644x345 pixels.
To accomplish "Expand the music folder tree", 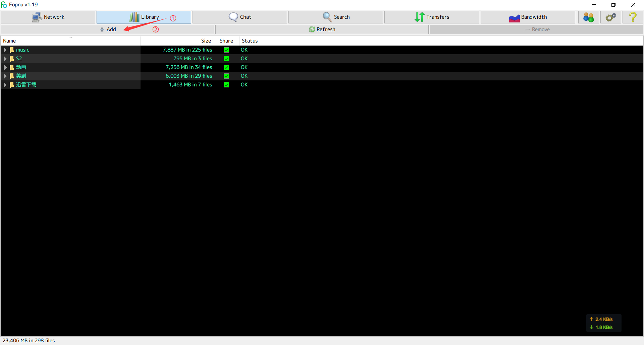I will pyautogui.click(x=5, y=50).
